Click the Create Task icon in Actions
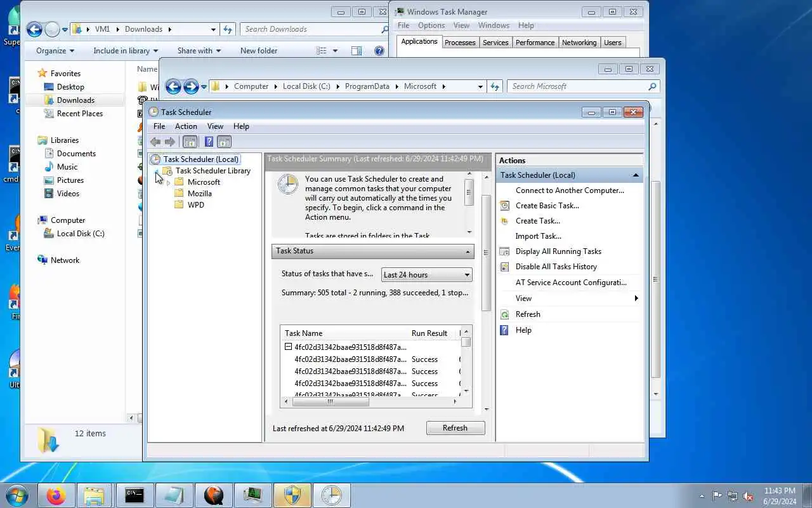Viewport: 812px width, 508px height. (505, 221)
